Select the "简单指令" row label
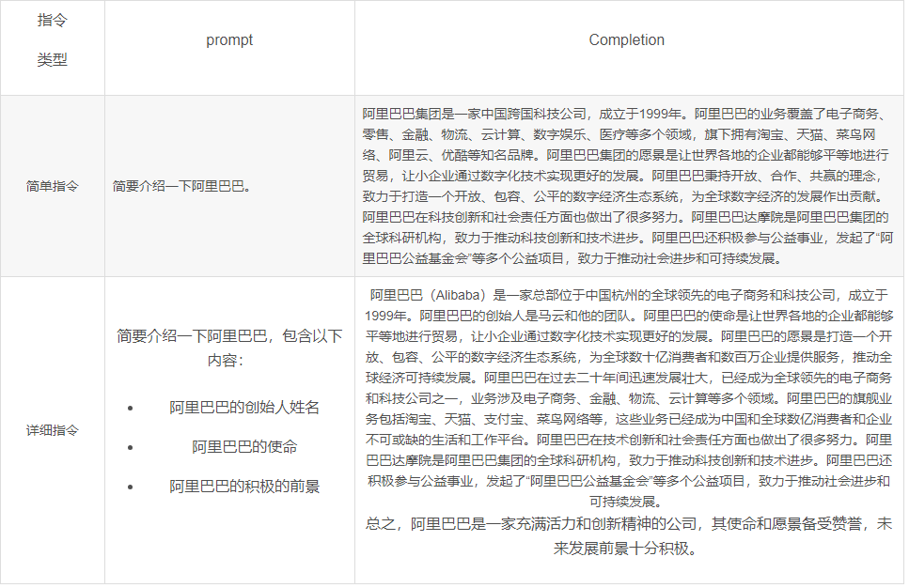 [53, 186]
